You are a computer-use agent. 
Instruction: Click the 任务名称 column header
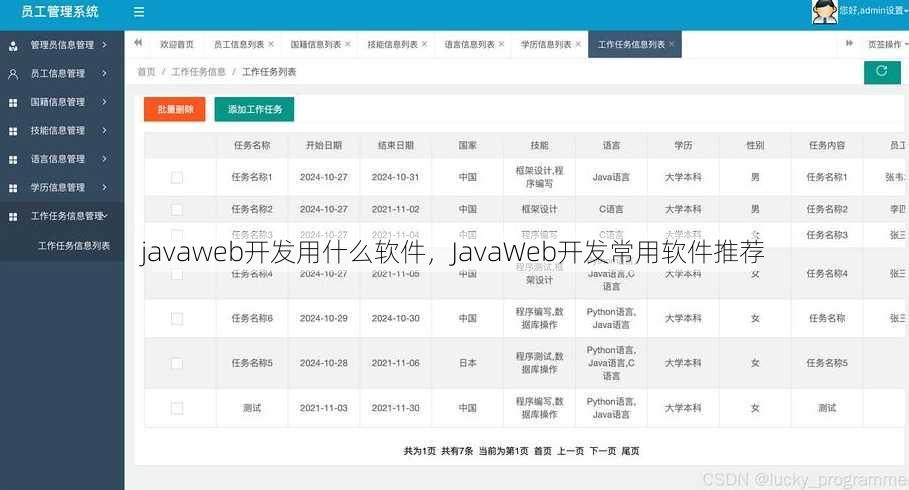[x=252, y=146]
